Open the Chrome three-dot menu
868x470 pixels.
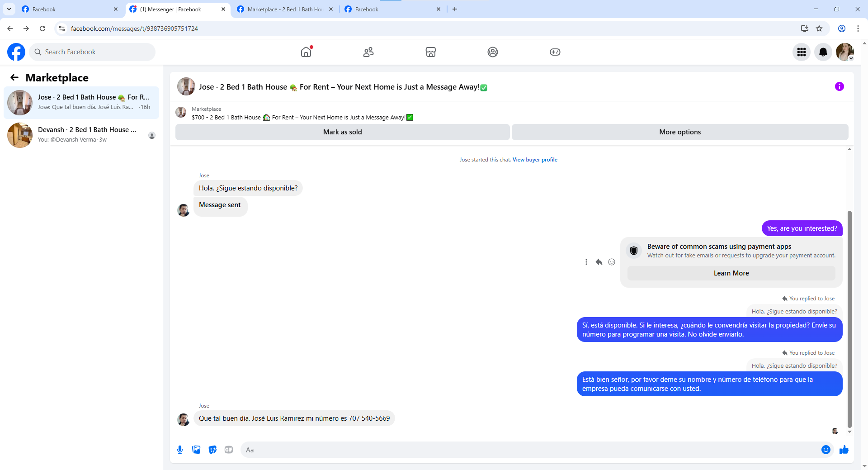pos(858,28)
